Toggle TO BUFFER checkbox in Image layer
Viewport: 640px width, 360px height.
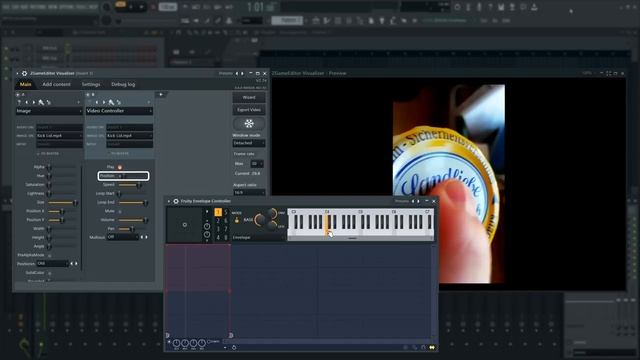[38, 153]
